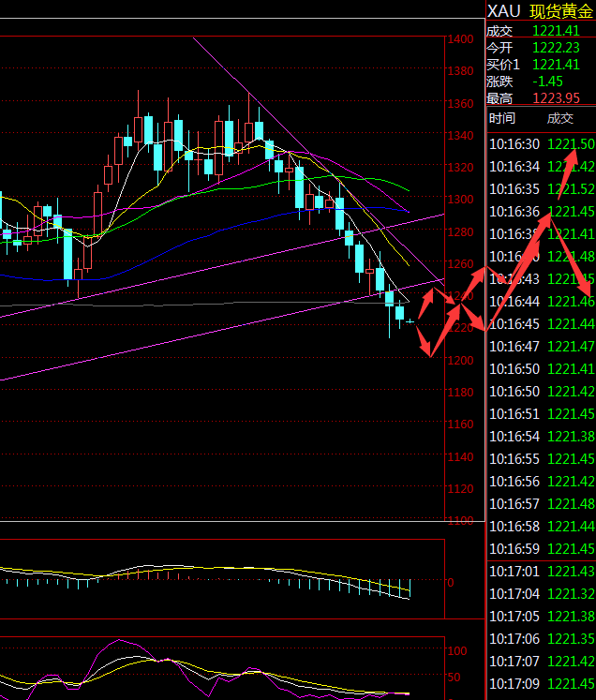This screenshot has height=700, width=596.
Task: Click the 1200 price axis label
Action: (x=460, y=360)
